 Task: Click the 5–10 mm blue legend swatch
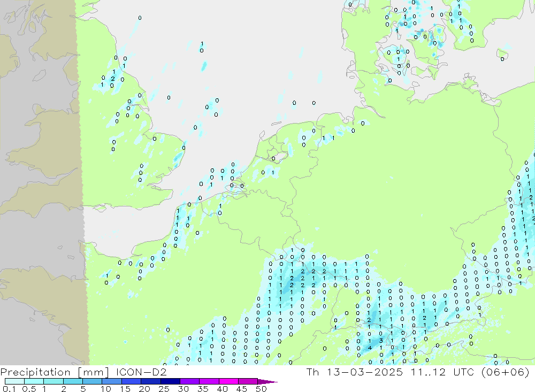click(93, 381)
